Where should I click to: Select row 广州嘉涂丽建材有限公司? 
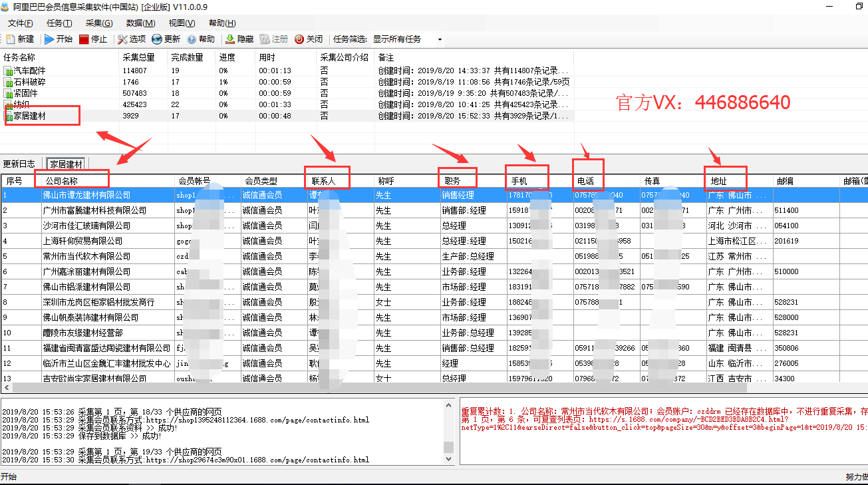(434, 271)
